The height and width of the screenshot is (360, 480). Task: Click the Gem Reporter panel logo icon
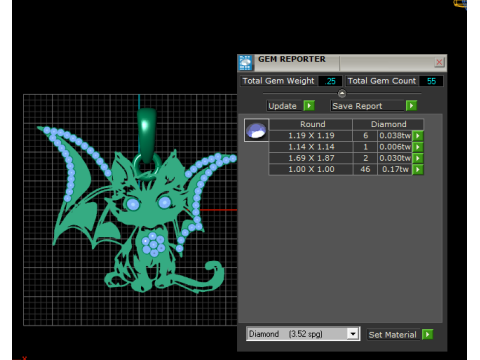(x=246, y=63)
